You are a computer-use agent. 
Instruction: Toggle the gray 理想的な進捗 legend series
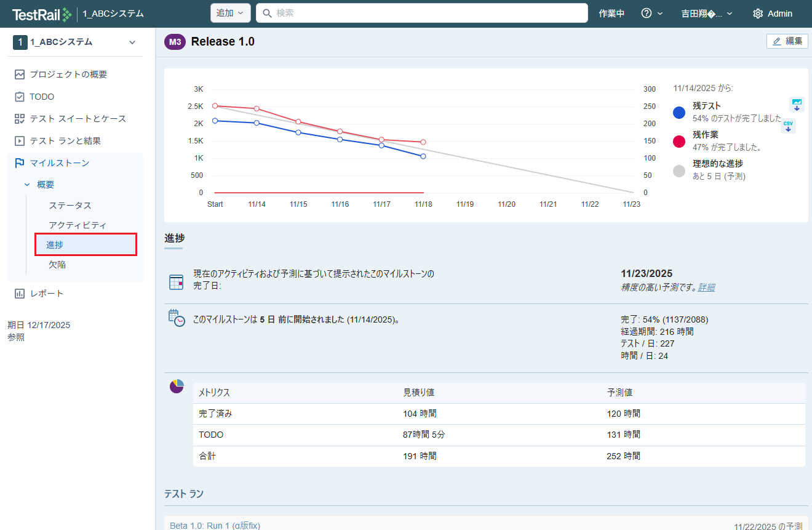pyautogui.click(x=679, y=171)
